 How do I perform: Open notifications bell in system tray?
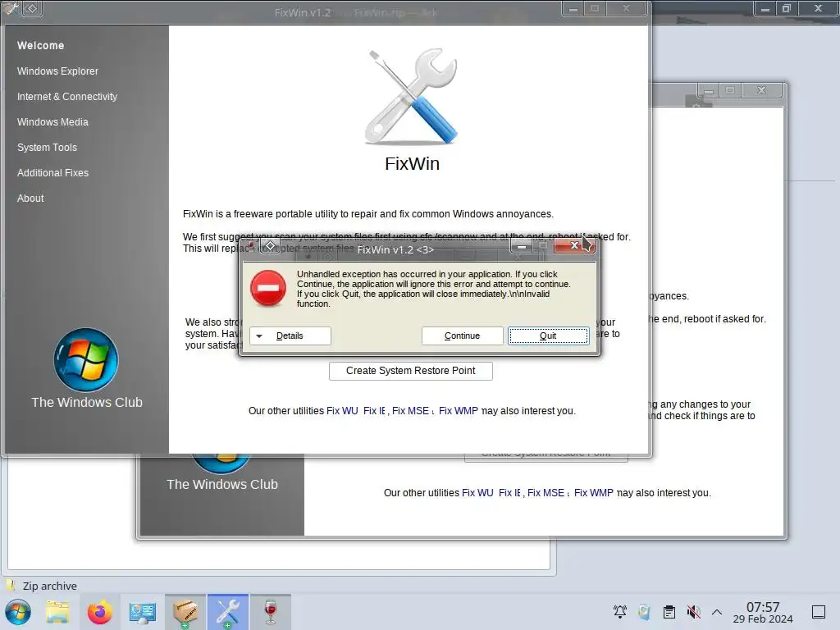pos(620,612)
